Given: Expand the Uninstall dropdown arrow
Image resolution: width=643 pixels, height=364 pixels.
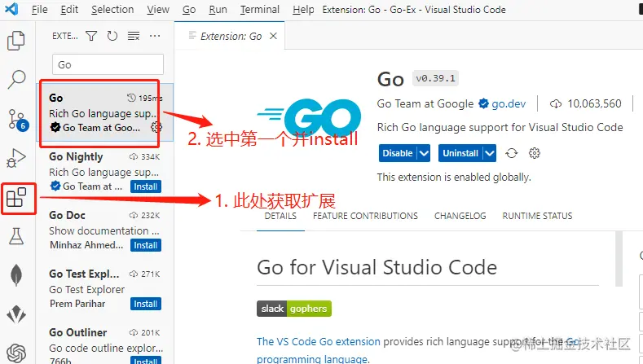Looking at the screenshot, I should point(490,153).
